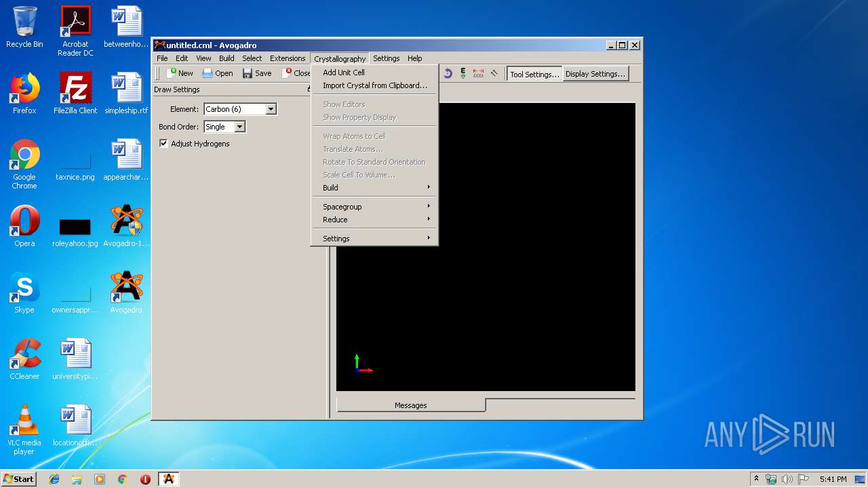Select the Measure tool icon
This screenshot has height=488, width=868.
[x=479, y=73]
